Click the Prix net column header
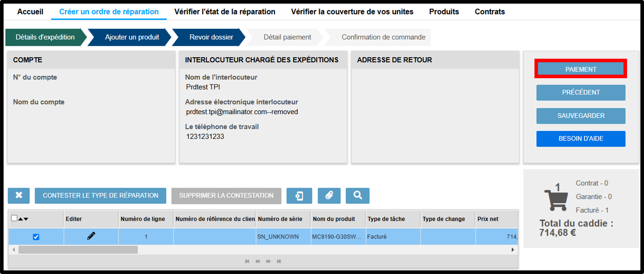 tap(497, 219)
